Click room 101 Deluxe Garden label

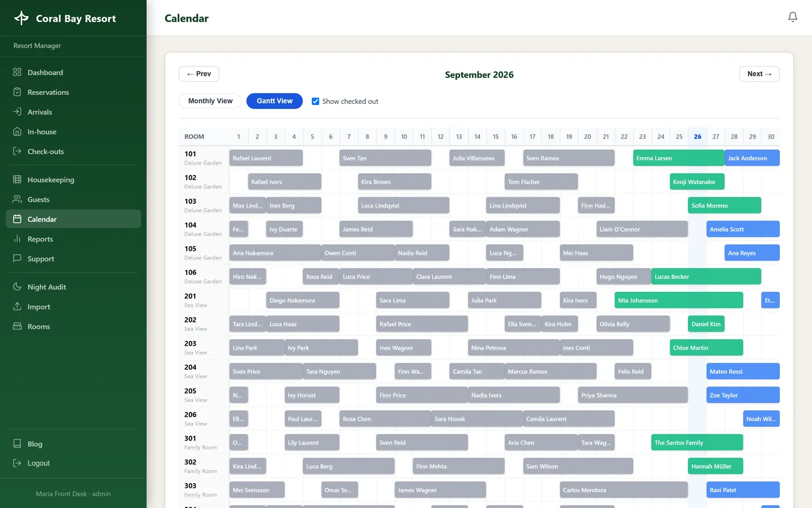(x=203, y=158)
